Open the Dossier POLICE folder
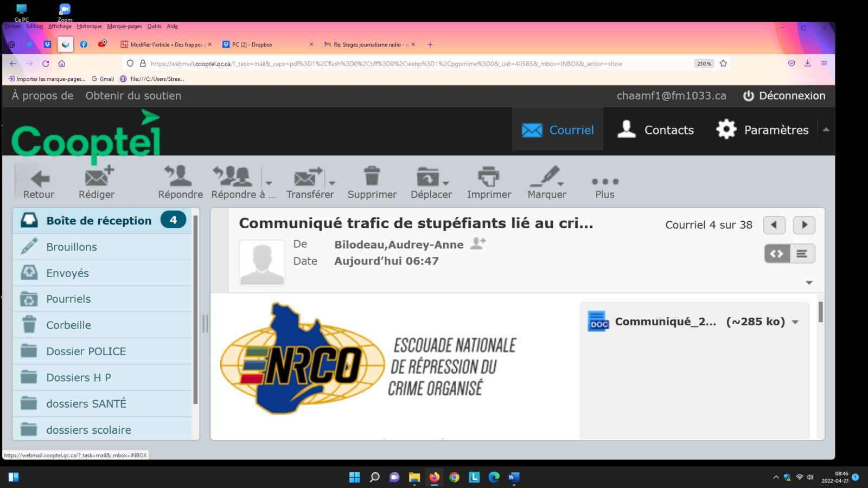 [86, 351]
